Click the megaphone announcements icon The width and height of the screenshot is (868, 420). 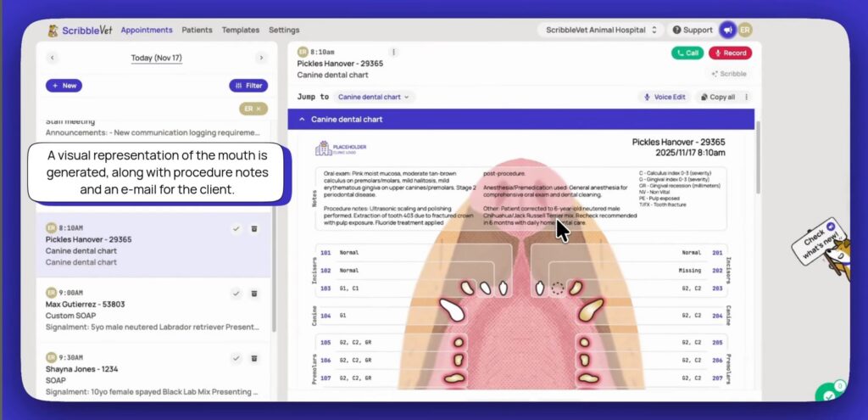[x=727, y=30]
